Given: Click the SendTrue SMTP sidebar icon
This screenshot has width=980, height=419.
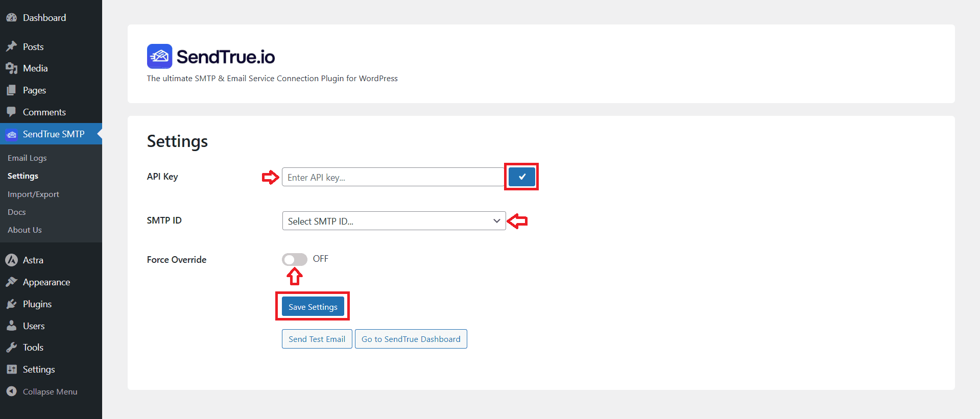Looking at the screenshot, I should tap(11, 134).
